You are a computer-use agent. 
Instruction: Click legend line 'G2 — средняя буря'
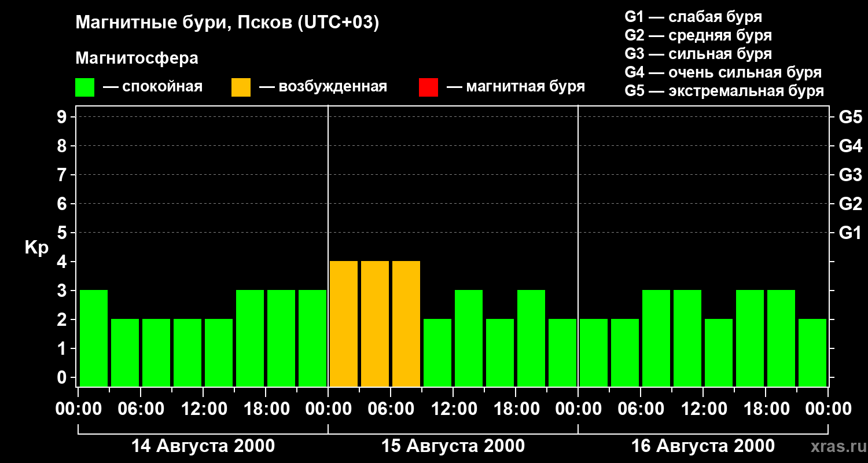[698, 35]
